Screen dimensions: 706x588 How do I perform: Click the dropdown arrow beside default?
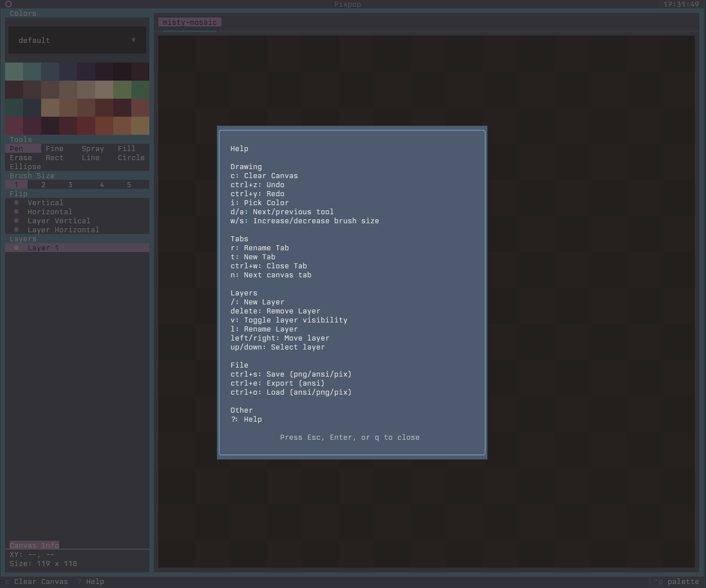click(x=134, y=41)
